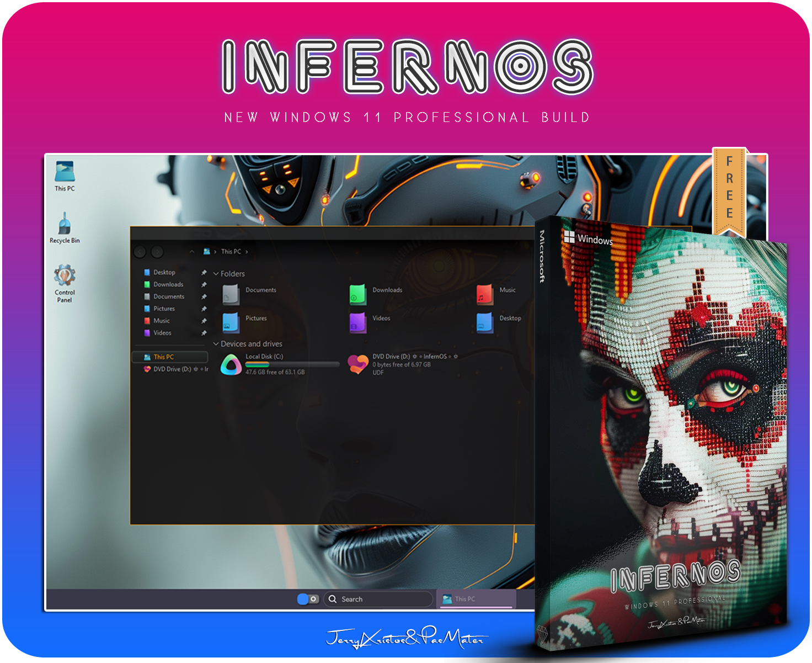Screen dimensions: 812x663
Task: Unpin Desktop from the sidebar
Action: 204,273
